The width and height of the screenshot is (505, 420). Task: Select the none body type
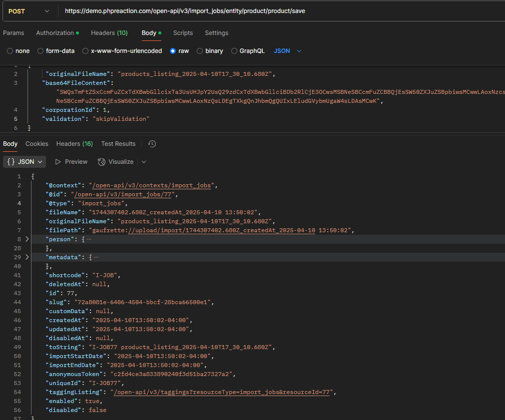coord(18,51)
